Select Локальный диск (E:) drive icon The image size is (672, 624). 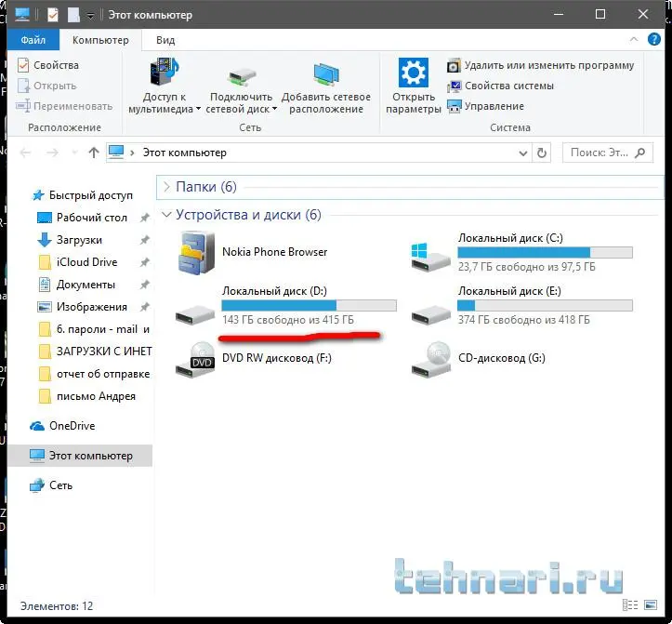point(430,314)
